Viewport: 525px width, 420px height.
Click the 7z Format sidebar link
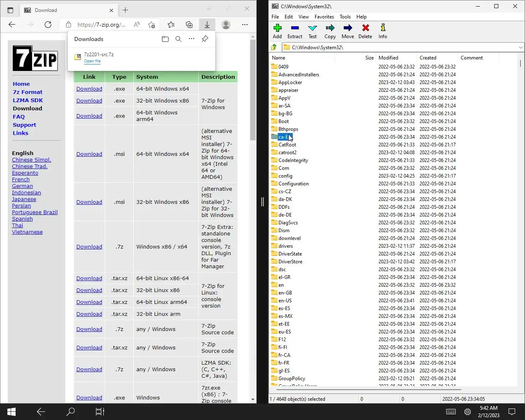[27, 92]
